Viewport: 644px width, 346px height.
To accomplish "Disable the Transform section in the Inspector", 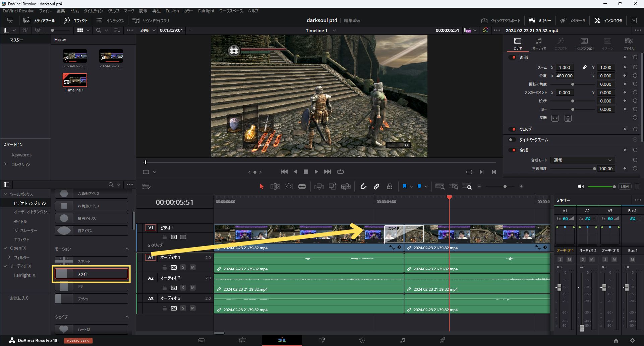I will click(512, 57).
